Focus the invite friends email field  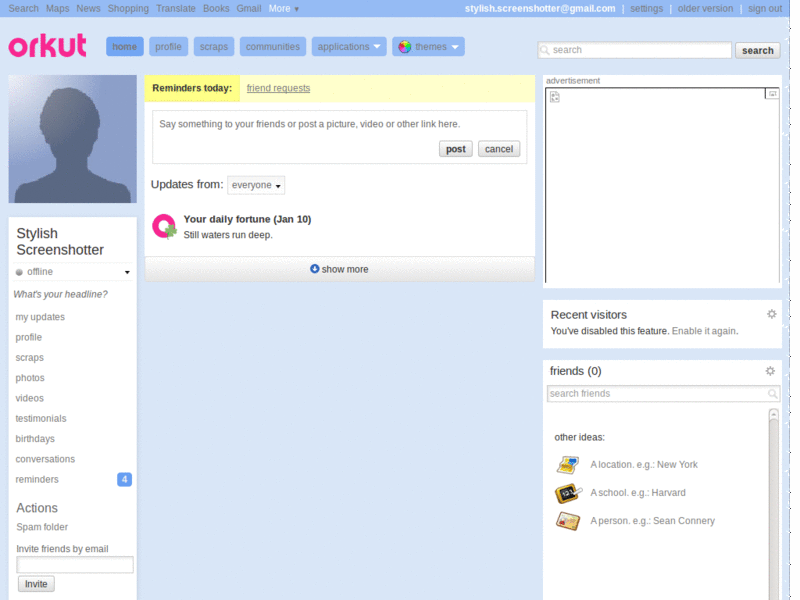click(75, 564)
